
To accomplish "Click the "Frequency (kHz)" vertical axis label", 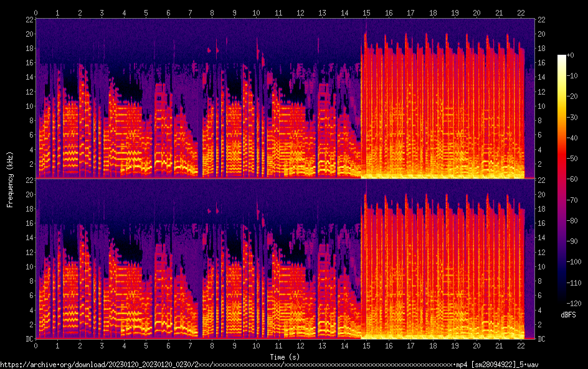I will pos(11,179).
